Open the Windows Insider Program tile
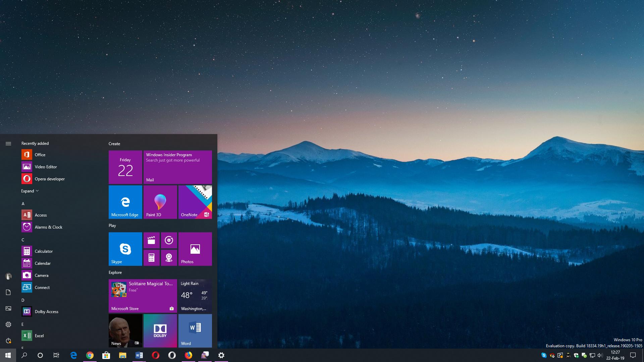This screenshot has width=644, height=362. click(177, 167)
